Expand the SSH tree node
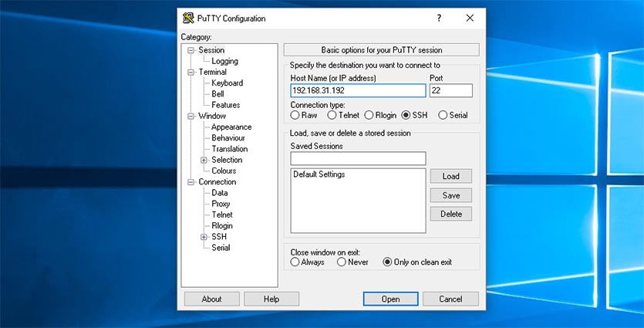Image resolution: width=644 pixels, height=328 pixels. [204, 237]
